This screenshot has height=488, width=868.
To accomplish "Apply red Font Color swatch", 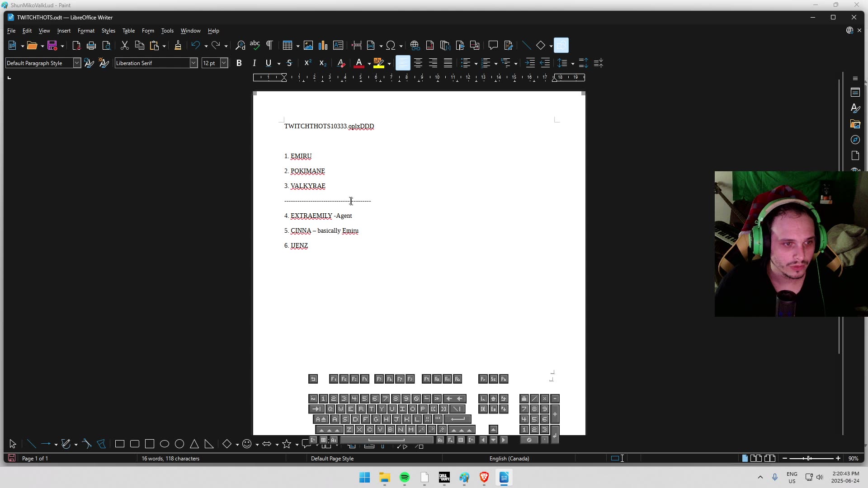I will point(359,63).
